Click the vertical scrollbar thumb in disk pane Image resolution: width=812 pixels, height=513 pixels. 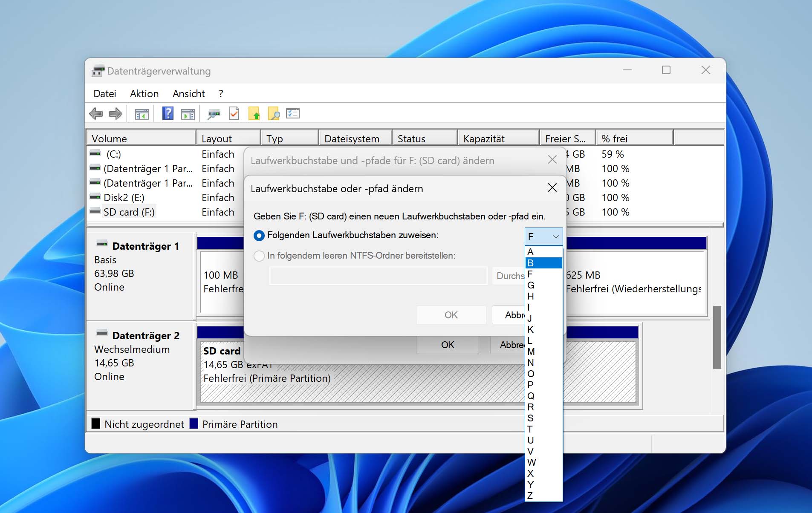tap(717, 337)
